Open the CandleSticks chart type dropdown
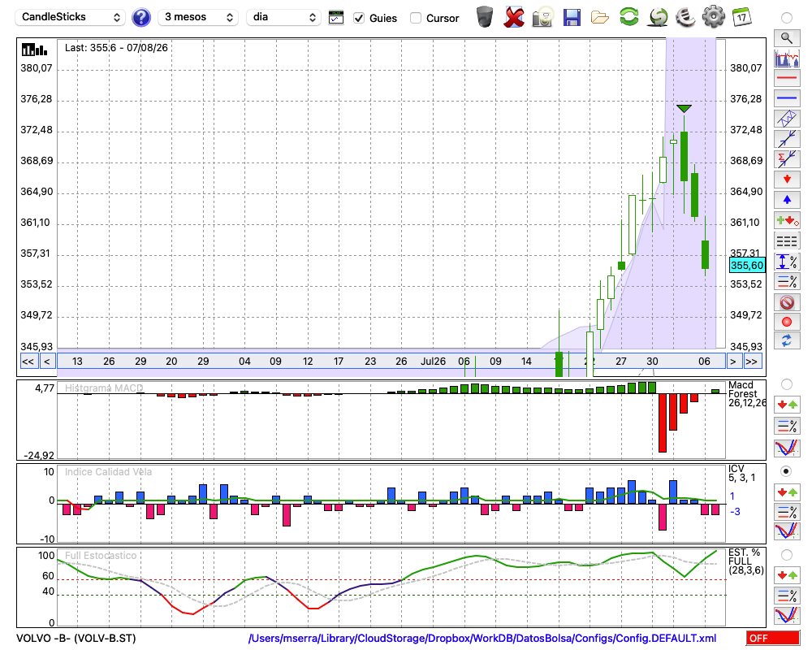812x650 pixels. pyautogui.click(x=70, y=17)
